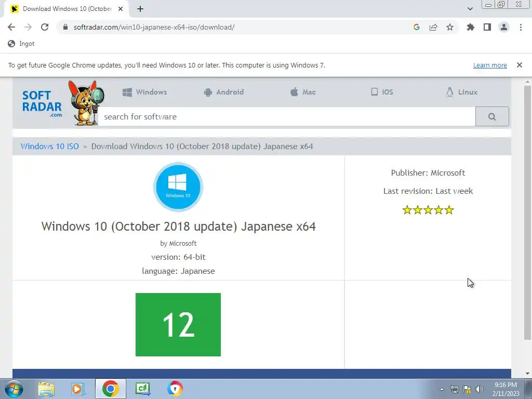
Task: Launch the media player taskbar icon
Action: click(x=78, y=389)
